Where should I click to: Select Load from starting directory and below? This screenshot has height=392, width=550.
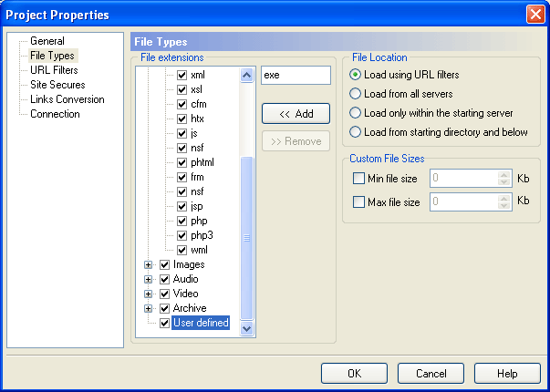355,132
